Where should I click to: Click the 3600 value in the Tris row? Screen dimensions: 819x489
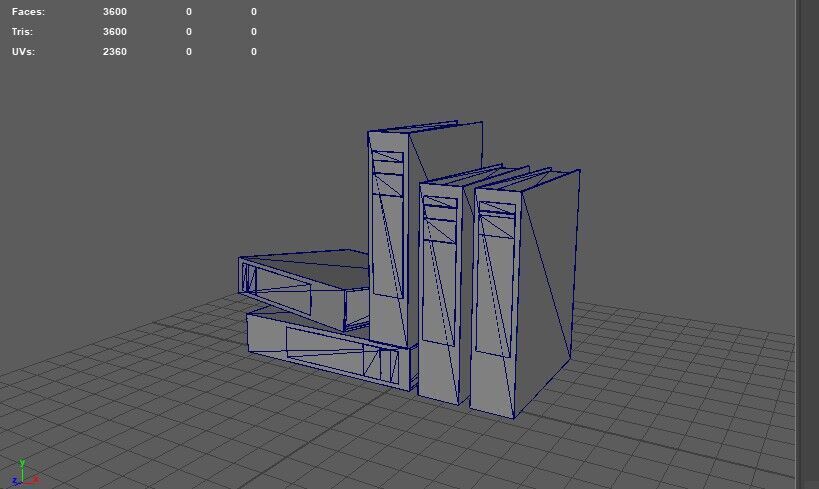(x=114, y=31)
